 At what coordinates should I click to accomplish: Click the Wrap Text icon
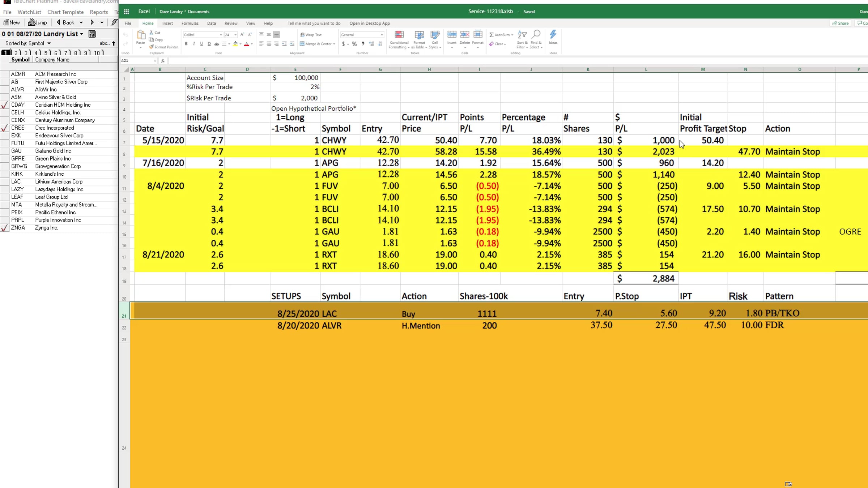(x=302, y=35)
